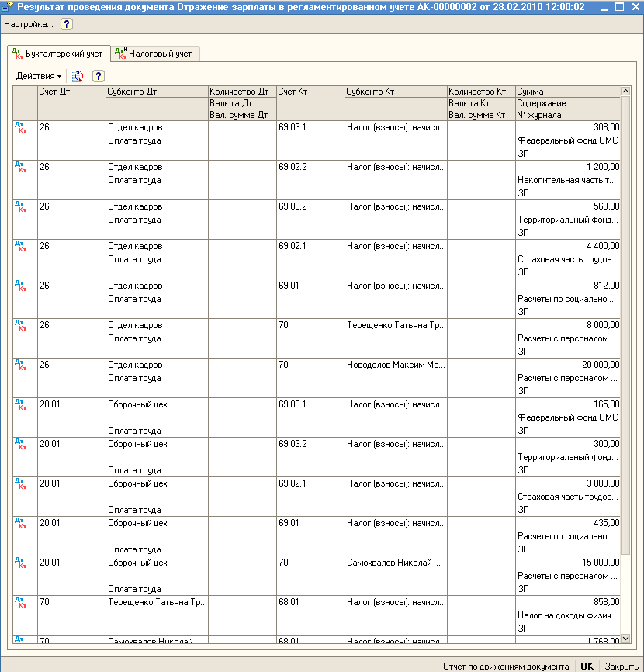Image resolution: width=644 pixels, height=672 pixels.
Task: Click Дт/Кт icon of row with sum 4 400,00
Action: pyautogui.click(x=21, y=246)
